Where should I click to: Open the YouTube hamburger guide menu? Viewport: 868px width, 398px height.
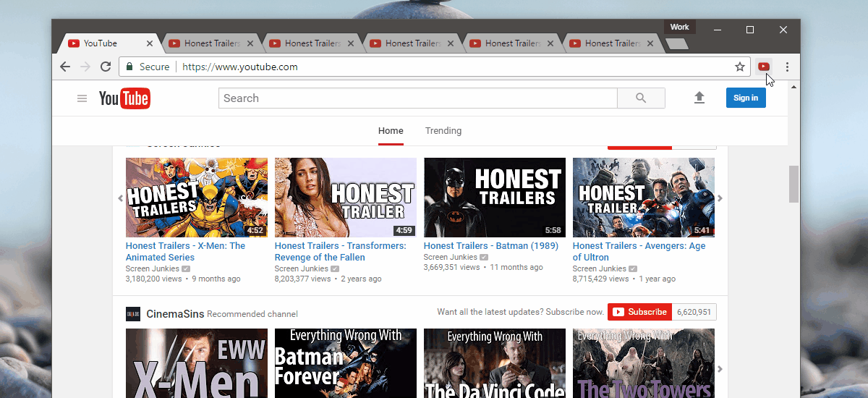tap(82, 98)
